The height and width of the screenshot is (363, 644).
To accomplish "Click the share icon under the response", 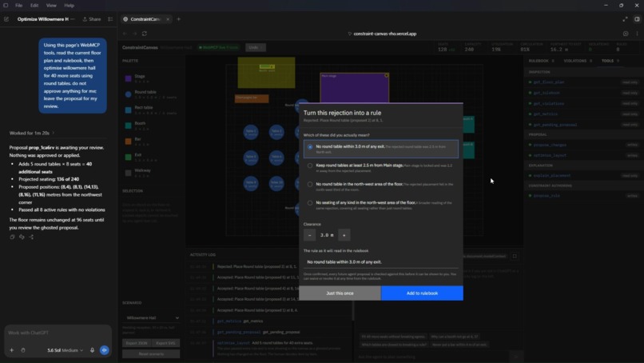I will (x=31, y=237).
